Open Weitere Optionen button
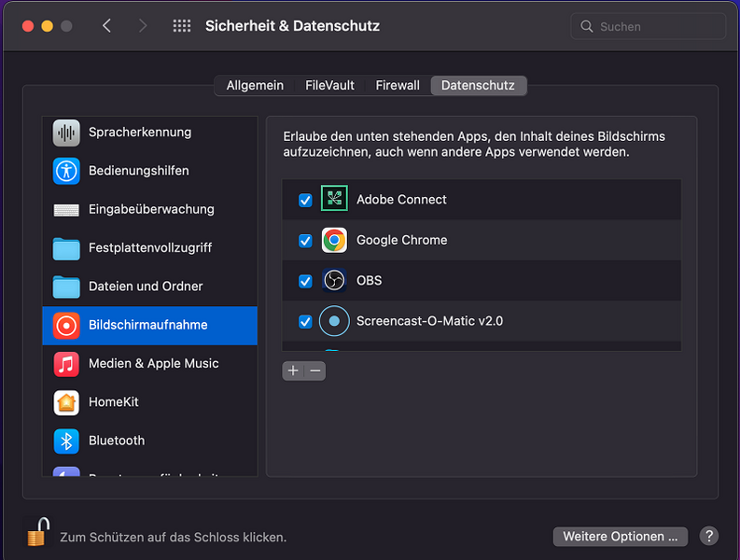This screenshot has height=560, width=740. [621, 537]
